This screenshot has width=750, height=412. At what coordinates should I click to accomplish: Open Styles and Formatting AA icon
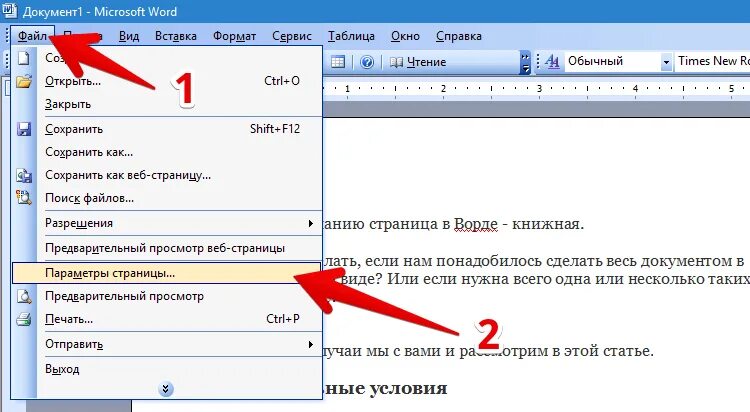[552, 61]
